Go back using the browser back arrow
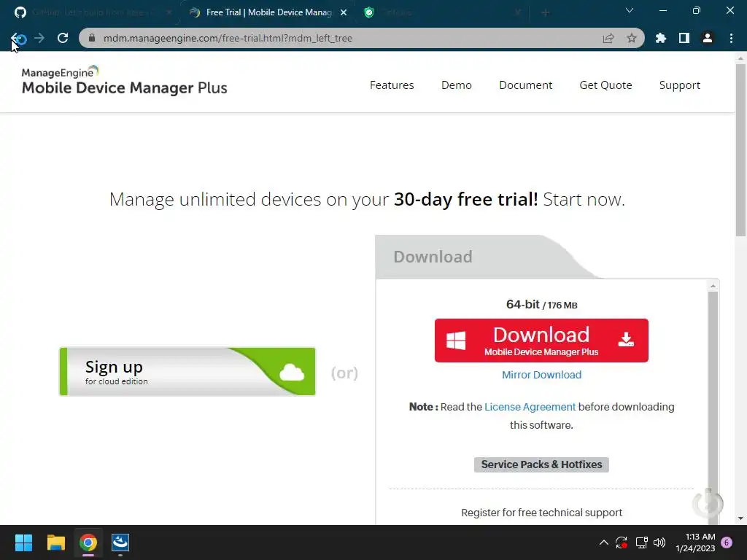 17,38
